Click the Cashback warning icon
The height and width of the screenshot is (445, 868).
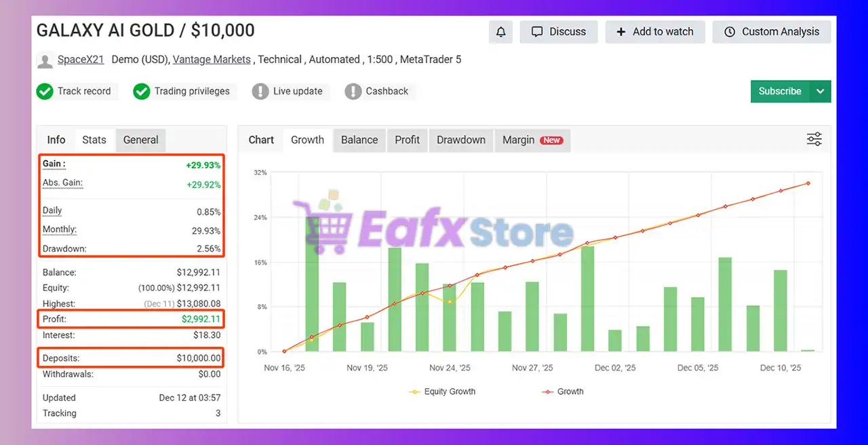coord(353,92)
